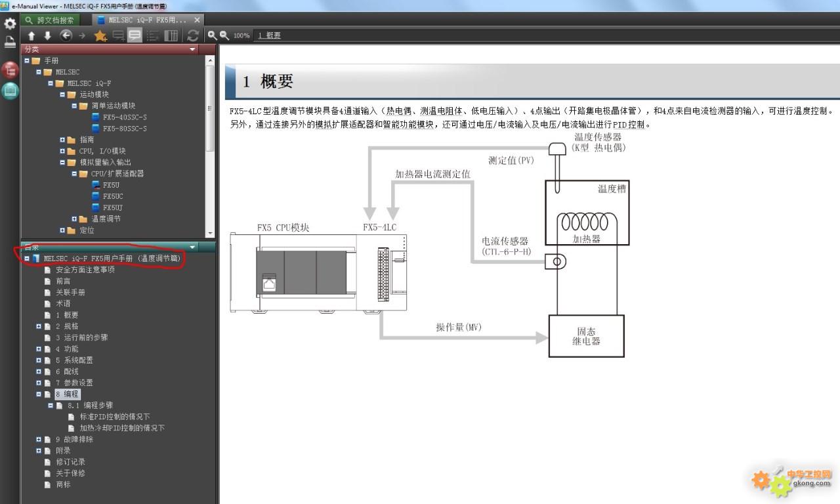Open the 目录 panel dropdown arrow

coord(192,247)
